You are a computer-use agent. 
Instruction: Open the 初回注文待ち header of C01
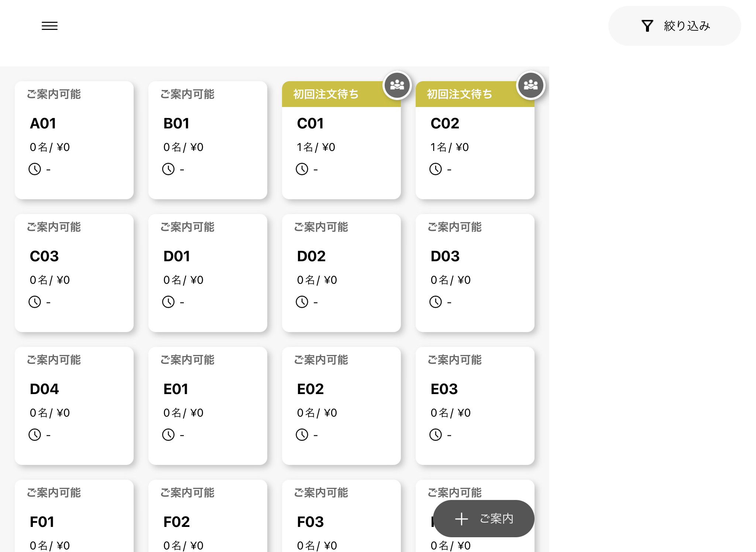pos(326,94)
